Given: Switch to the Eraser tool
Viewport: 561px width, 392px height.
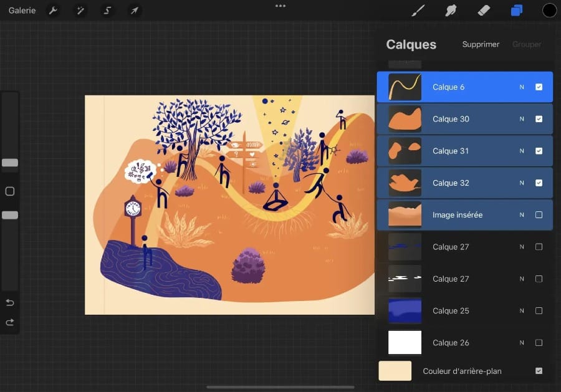Looking at the screenshot, I should [483, 10].
